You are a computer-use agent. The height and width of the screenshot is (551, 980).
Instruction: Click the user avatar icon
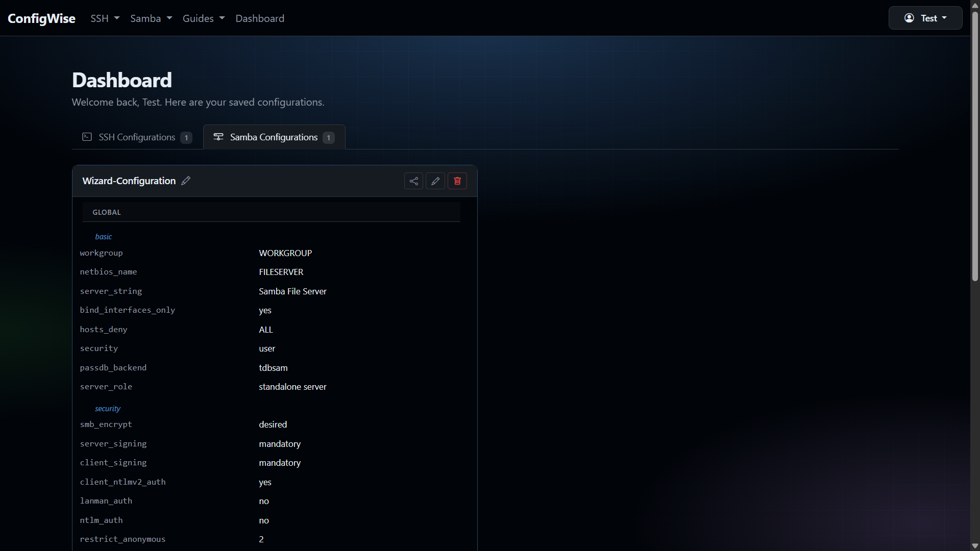pyautogui.click(x=909, y=18)
